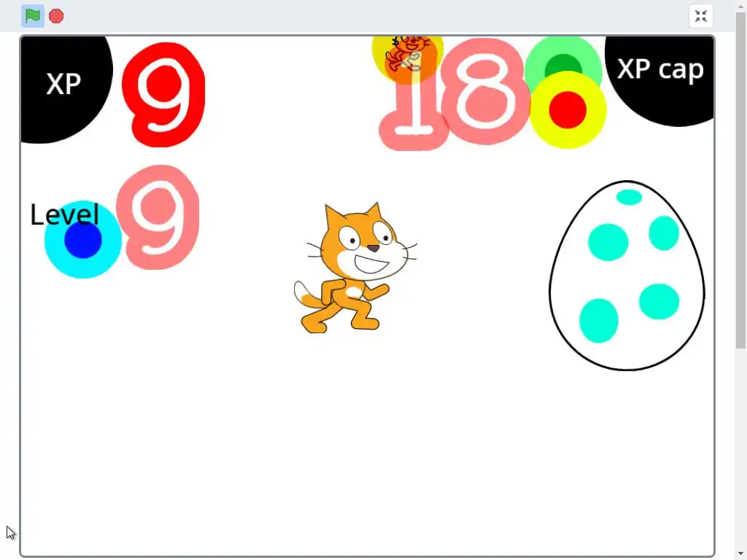This screenshot has height=560, width=747.
Task: Click the pink digit 8 of 18
Action: point(485,91)
